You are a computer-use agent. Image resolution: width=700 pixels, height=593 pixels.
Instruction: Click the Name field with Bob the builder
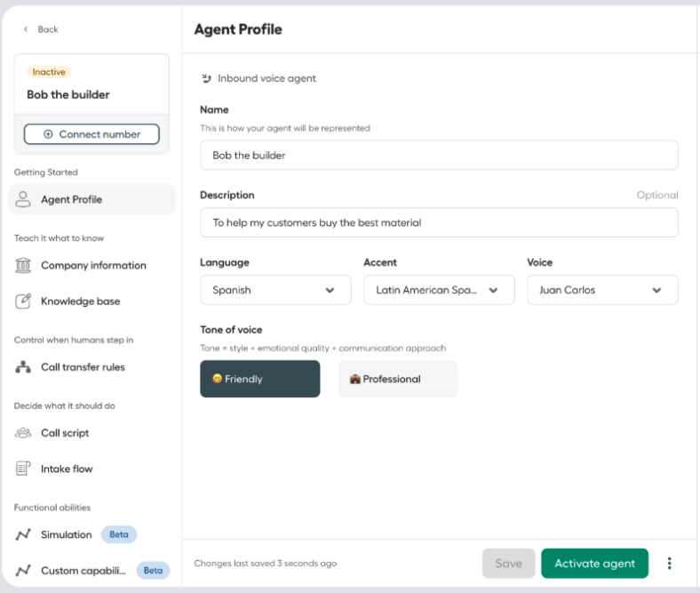439,155
